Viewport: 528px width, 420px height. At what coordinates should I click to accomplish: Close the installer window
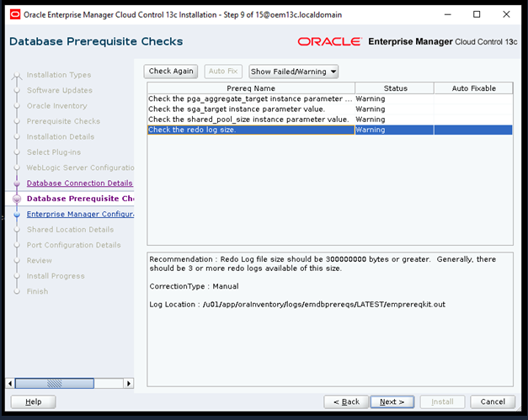(506, 14)
